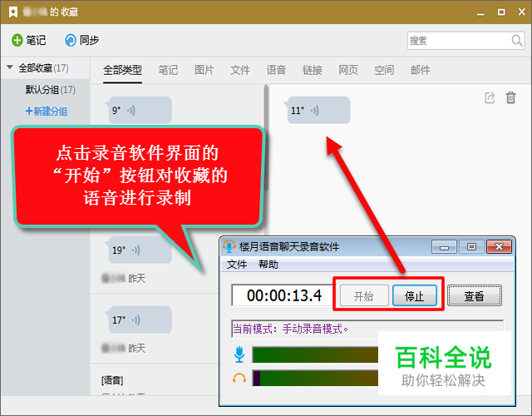This screenshot has height=416, width=532.
Task: Play the 17" voice message bubble
Action: coord(139,319)
